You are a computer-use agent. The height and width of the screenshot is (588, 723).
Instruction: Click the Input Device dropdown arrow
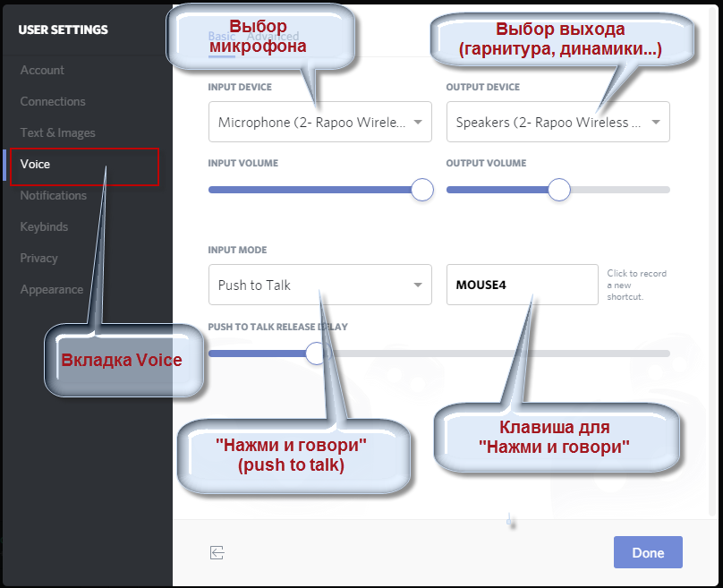tap(418, 123)
